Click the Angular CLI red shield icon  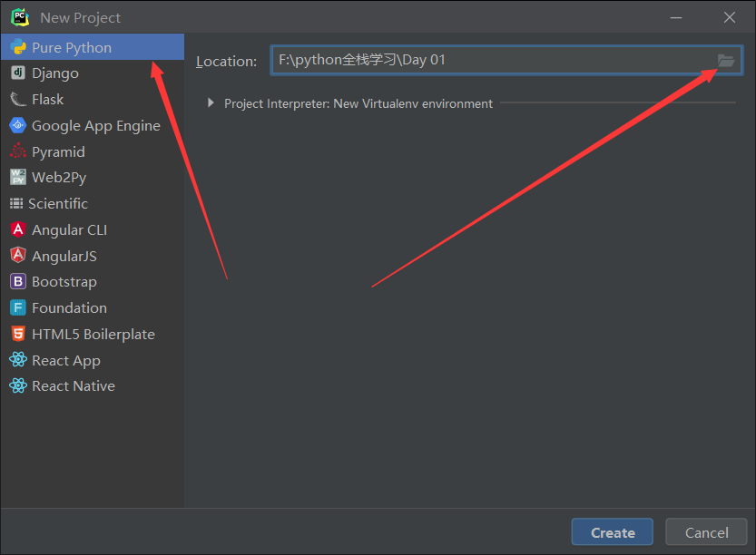point(18,229)
